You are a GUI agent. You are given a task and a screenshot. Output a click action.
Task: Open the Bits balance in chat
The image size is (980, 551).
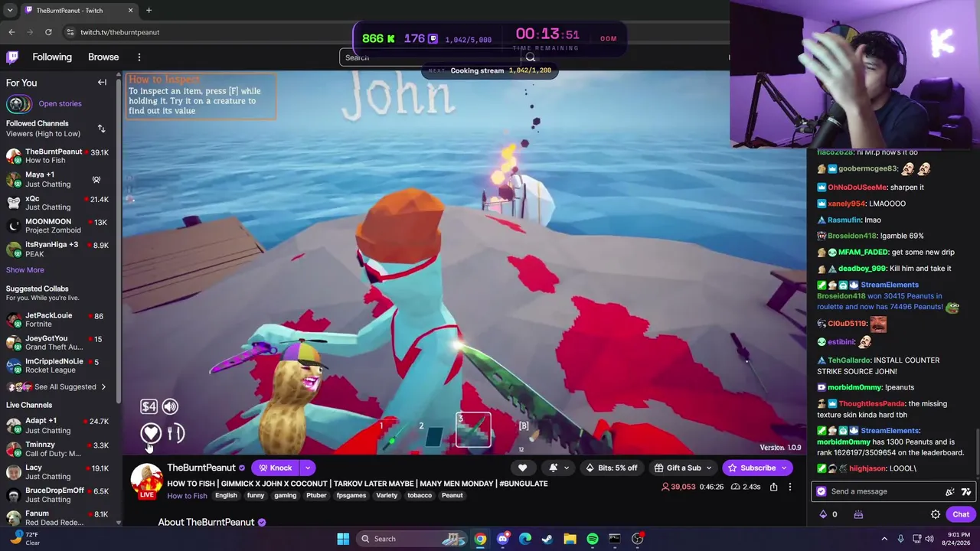pyautogui.click(x=828, y=514)
